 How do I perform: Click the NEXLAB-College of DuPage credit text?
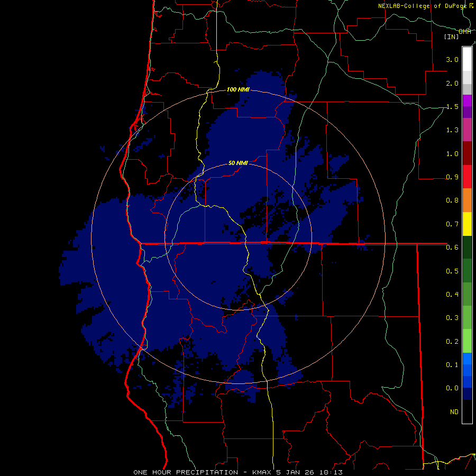pos(423,6)
